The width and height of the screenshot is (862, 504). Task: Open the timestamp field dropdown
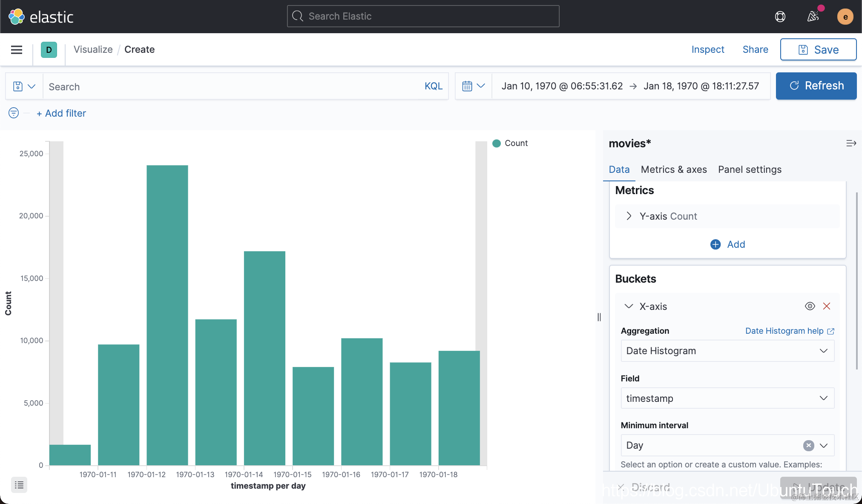click(x=727, y=398)
